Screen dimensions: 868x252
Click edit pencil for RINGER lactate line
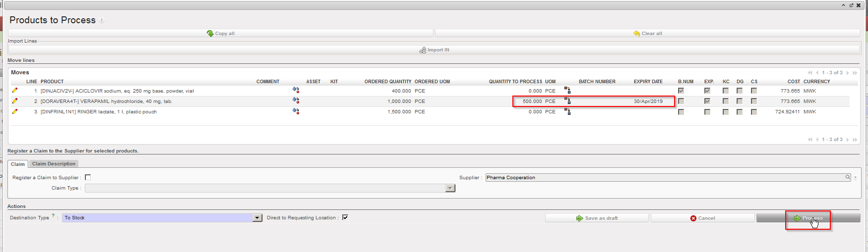tap(15, 111)
